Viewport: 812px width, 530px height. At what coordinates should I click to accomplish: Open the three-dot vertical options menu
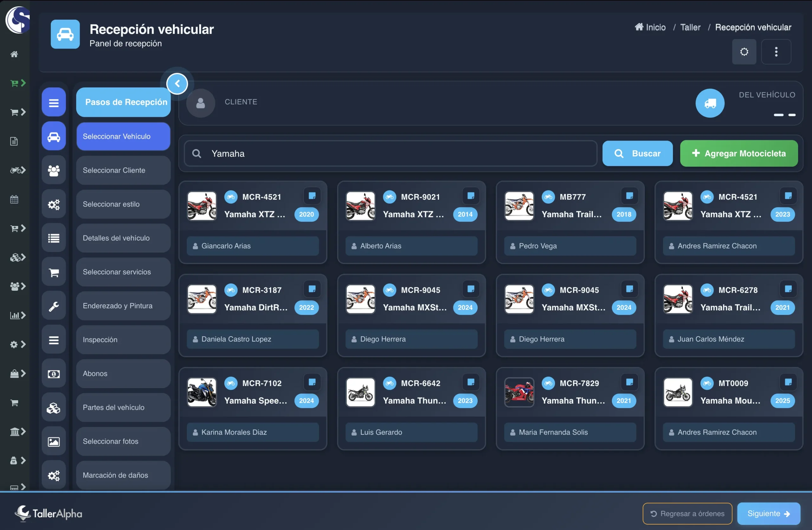[x=776, y=52]
